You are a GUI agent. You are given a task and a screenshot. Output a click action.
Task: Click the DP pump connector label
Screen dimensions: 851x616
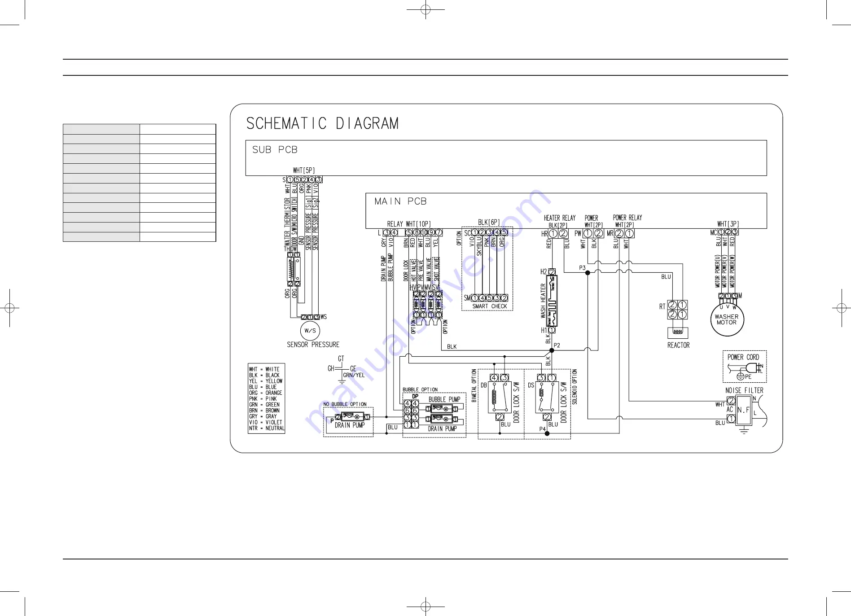(x=415, y=396)
